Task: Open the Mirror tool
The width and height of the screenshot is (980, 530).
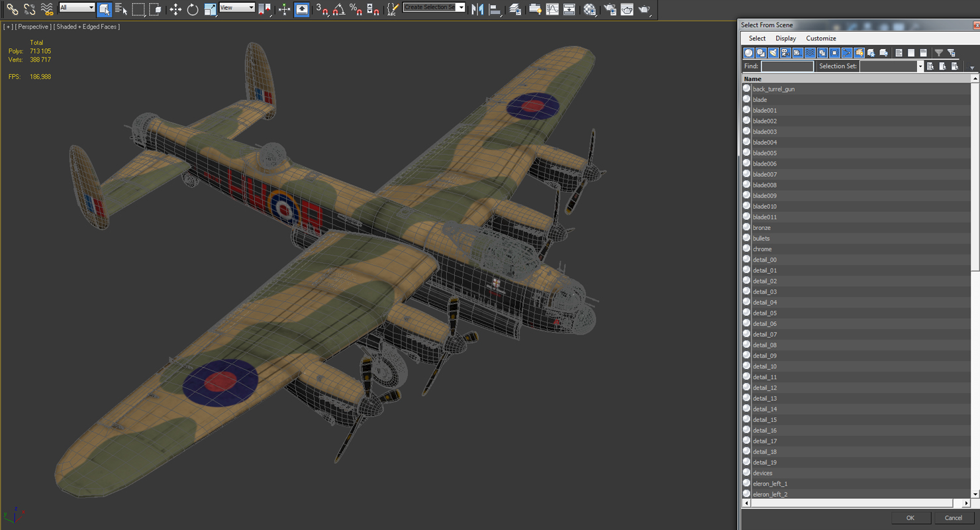Action: click(477, 9)
